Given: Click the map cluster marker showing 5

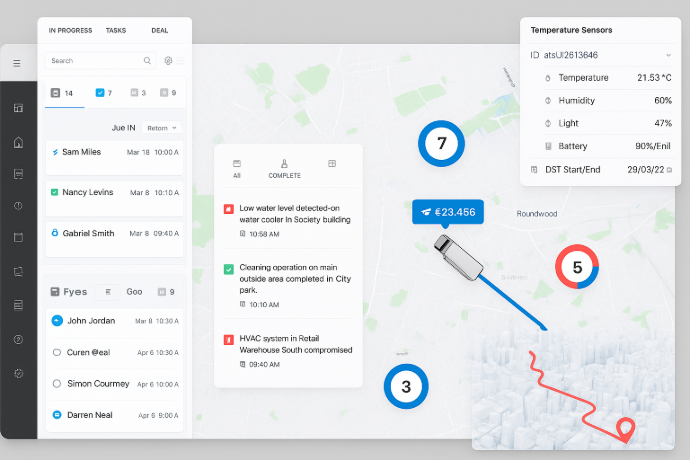Looking at the screenshot, I should [x=577, y=267].
